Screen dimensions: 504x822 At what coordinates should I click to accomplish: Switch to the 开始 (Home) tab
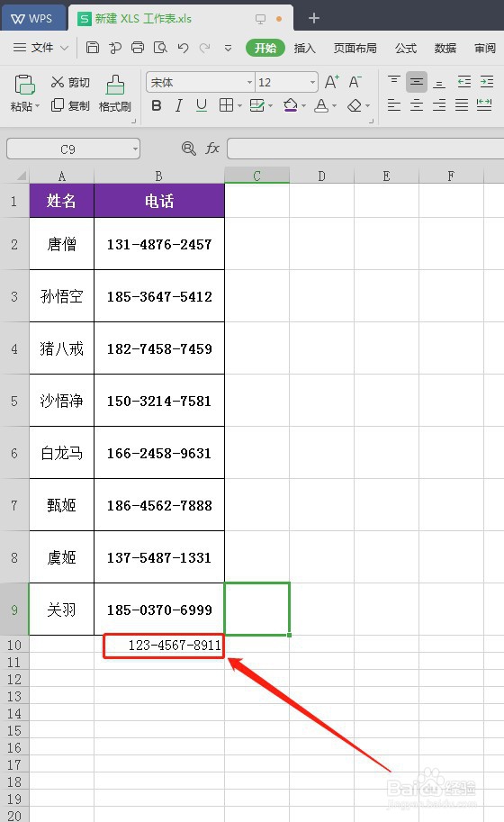coord(265,49)
